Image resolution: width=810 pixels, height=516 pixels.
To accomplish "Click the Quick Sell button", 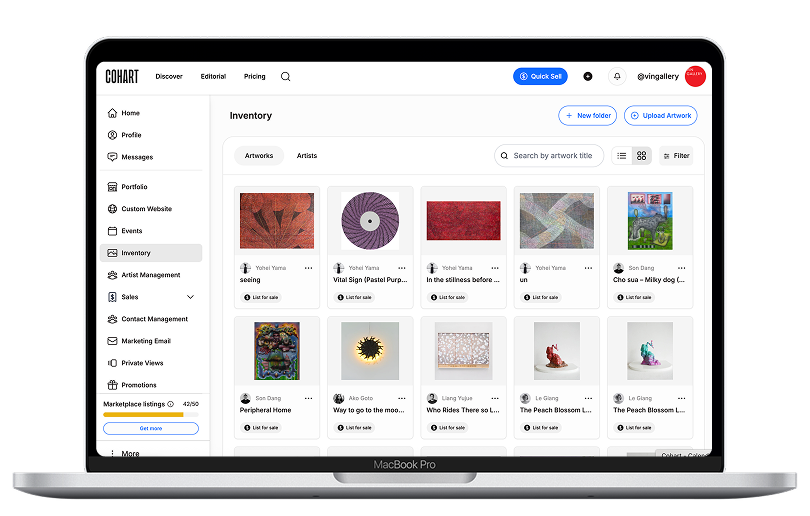I will [540, 77].
